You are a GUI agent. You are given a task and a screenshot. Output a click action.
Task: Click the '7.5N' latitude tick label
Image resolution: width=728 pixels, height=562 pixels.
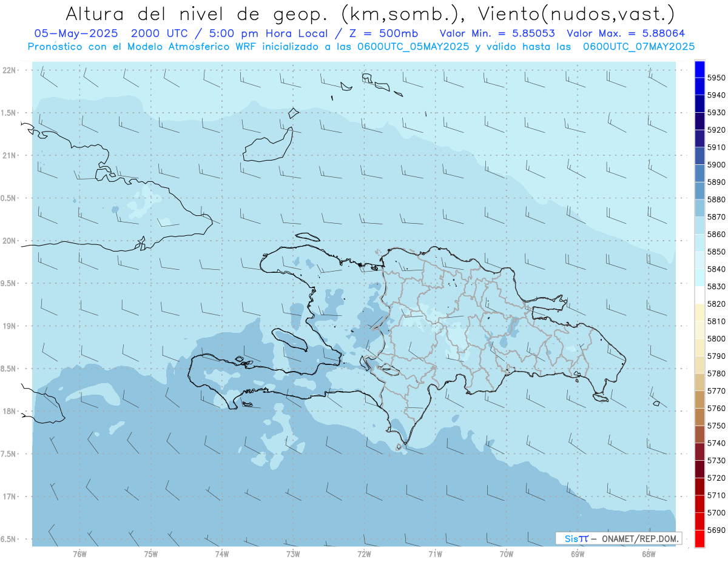pyautogui.click(x=8, y=454)
